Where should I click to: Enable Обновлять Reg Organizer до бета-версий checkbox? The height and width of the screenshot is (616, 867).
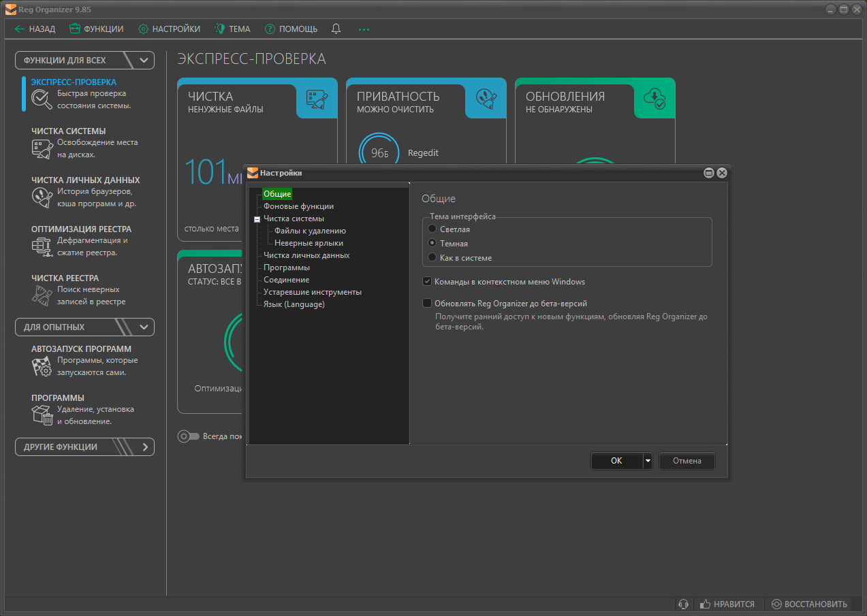[427, 304]
